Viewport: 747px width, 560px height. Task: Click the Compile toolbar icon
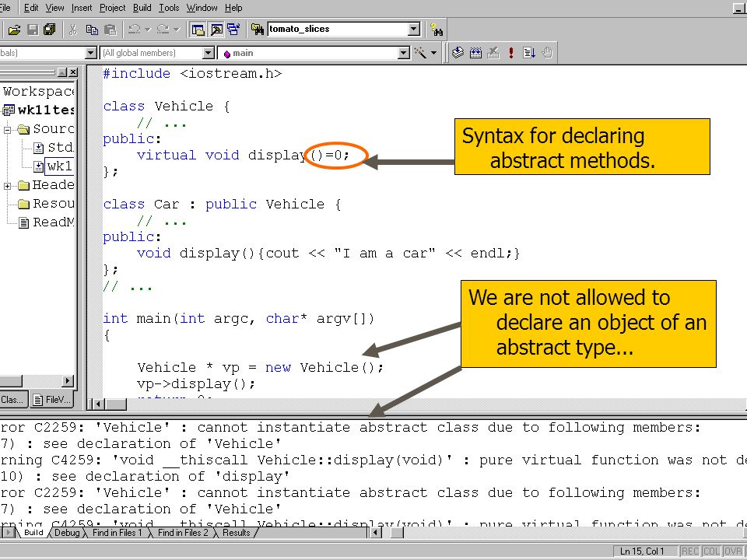[x=458, y=52]
